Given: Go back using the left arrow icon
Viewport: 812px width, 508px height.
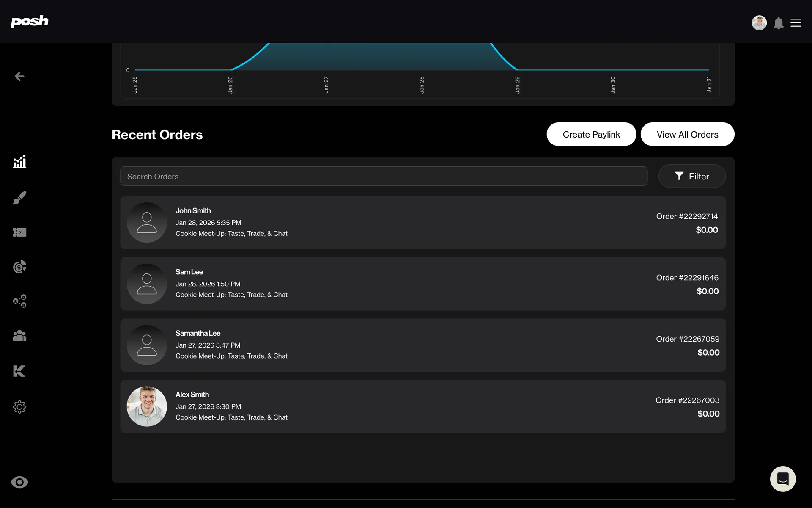Looking at the screenshot, I should click(x=19, y=76).
